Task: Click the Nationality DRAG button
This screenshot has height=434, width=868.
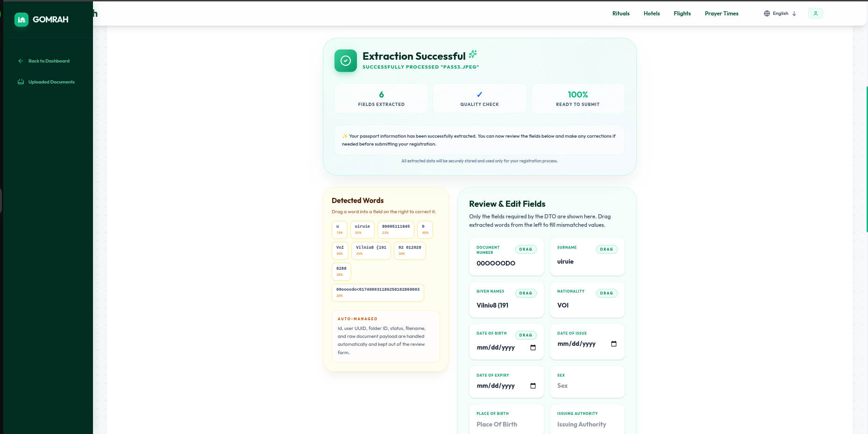Action: pyautogui.click(x=606, y=294)
